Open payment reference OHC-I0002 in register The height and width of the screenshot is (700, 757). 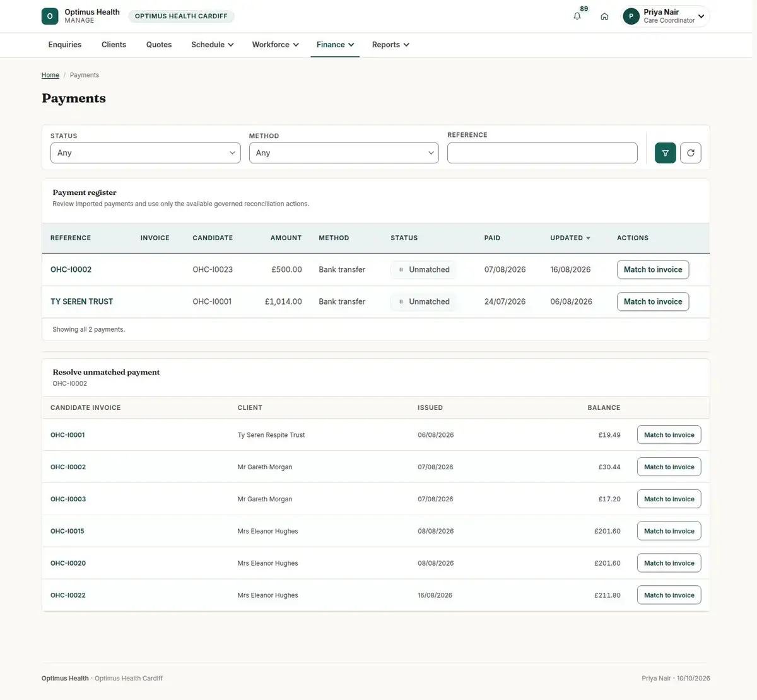(71, 270)
